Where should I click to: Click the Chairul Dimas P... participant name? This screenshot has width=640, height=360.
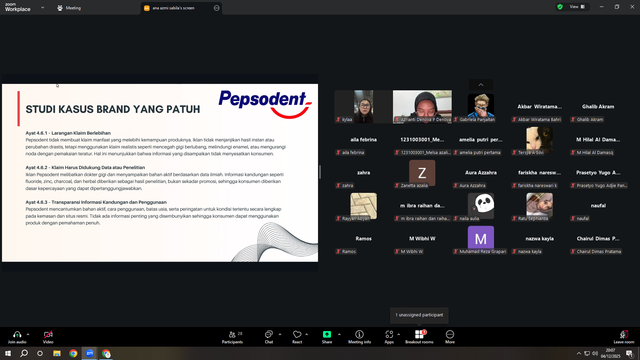(x=598, y=239)
